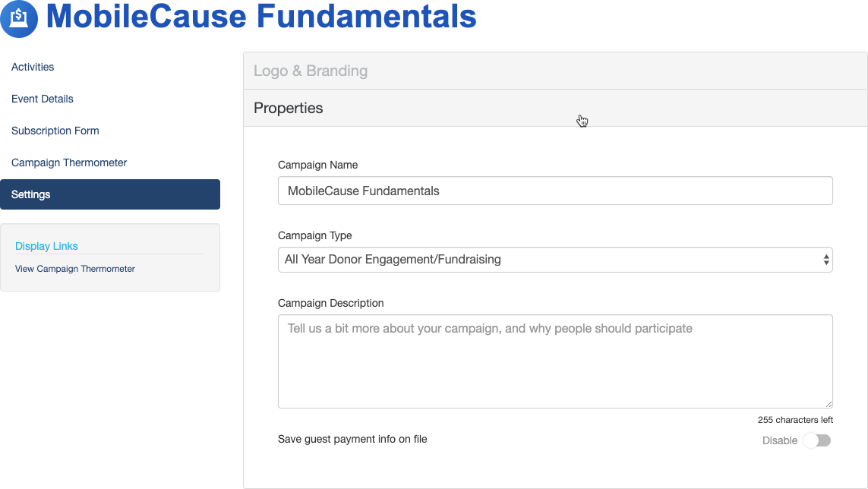Toggle Save guest payment info switch
Viewport: 868px width, 489px height.
pos(818,440)
